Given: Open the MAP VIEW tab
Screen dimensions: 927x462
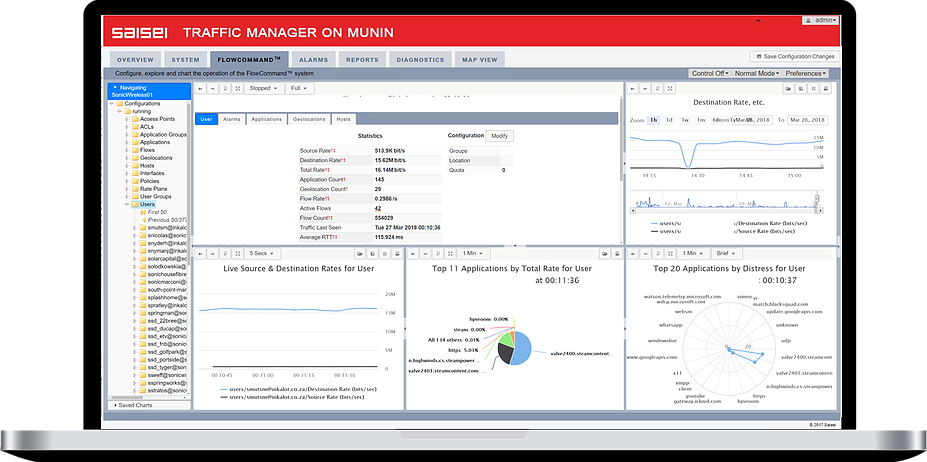Looking at the screenshot, I should 479,60.
